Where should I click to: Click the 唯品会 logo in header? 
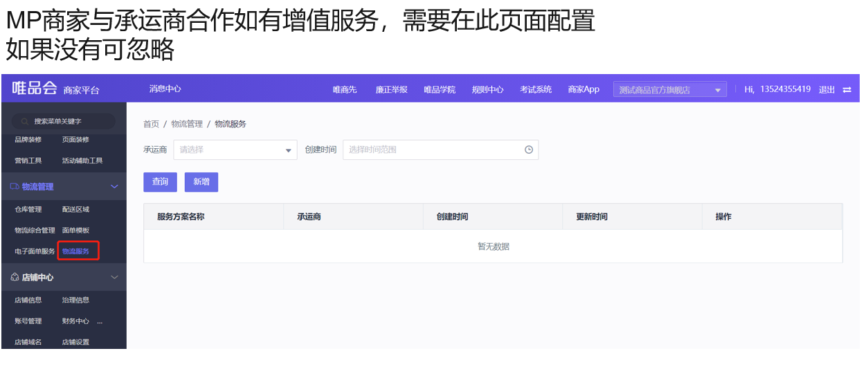pos(34,88)
